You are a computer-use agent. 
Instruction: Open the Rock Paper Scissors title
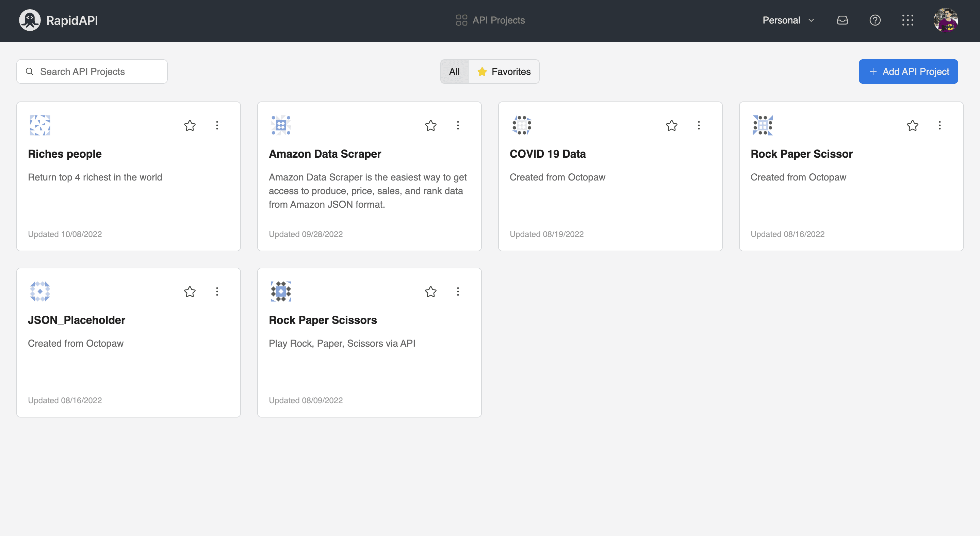(323, 320)
